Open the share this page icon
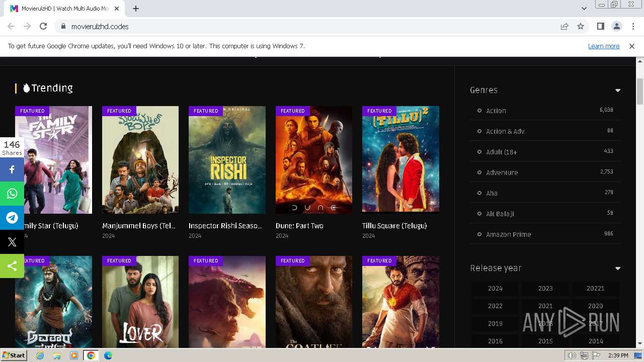 point(565,26)
